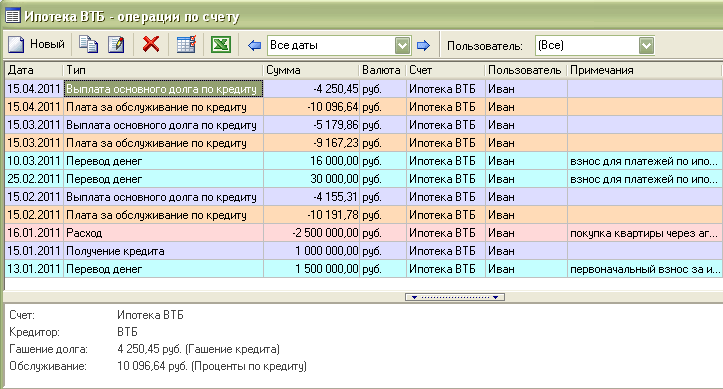
Task: Sort by Сумма column header
Action: pos(312,70)
